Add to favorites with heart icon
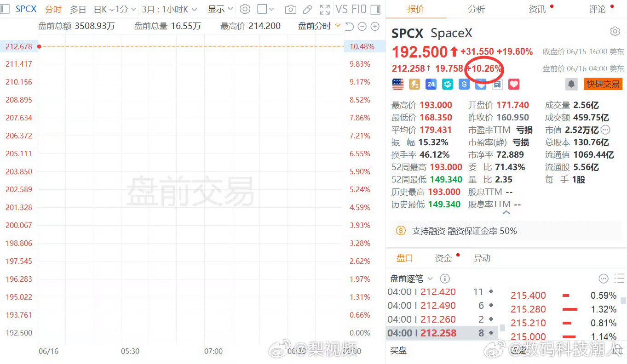Viewport: 627px width, 364px height. pos(514,84)
